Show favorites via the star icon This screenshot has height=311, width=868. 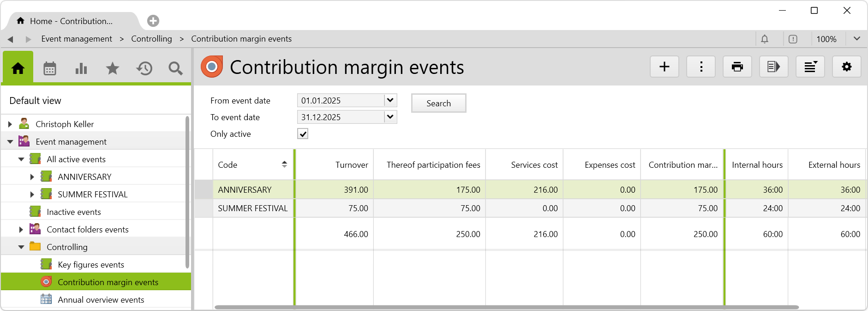[x=113, y=69]
